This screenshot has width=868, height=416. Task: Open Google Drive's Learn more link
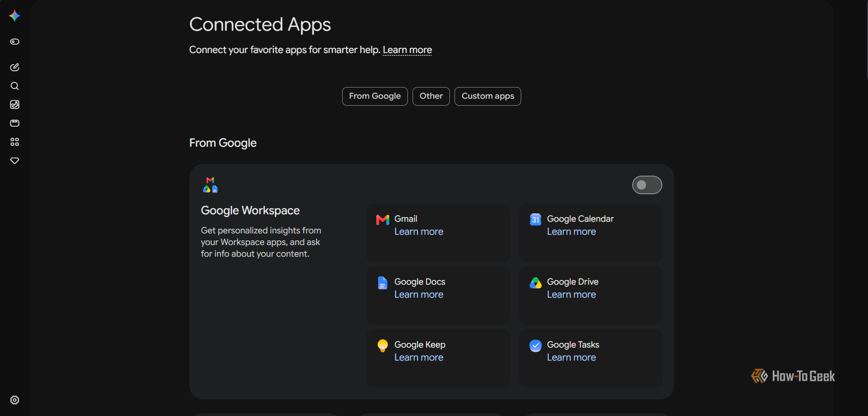tap(571, 295)
